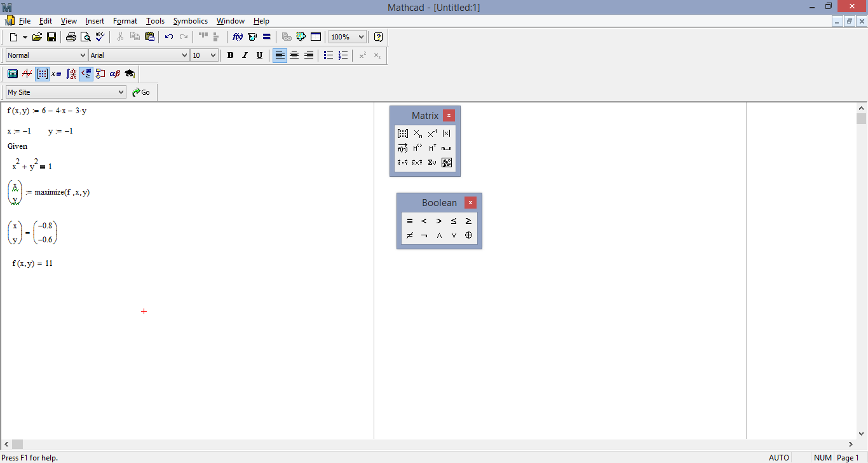Open the Insert menu
The height and width of the screenshot is (463, 868).
[95, 21]
